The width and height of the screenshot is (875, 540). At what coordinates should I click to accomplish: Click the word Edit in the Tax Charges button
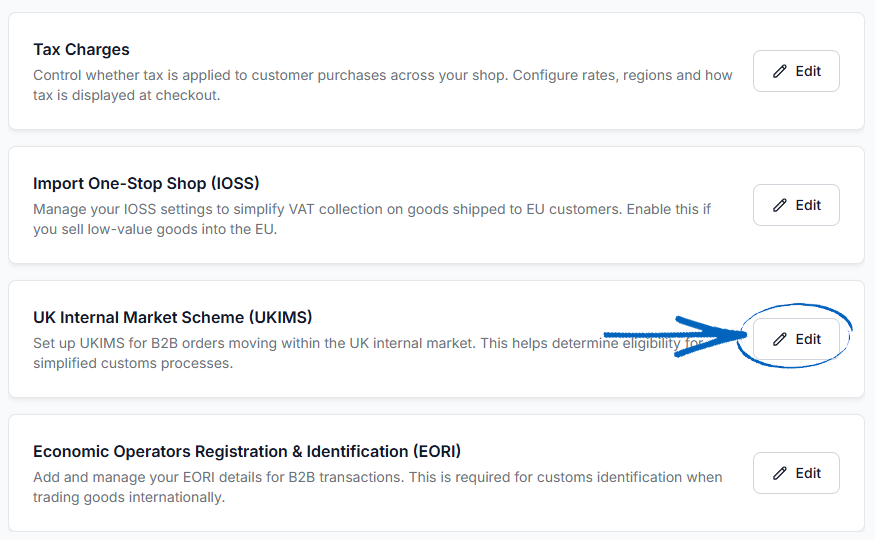pos(808,71)
